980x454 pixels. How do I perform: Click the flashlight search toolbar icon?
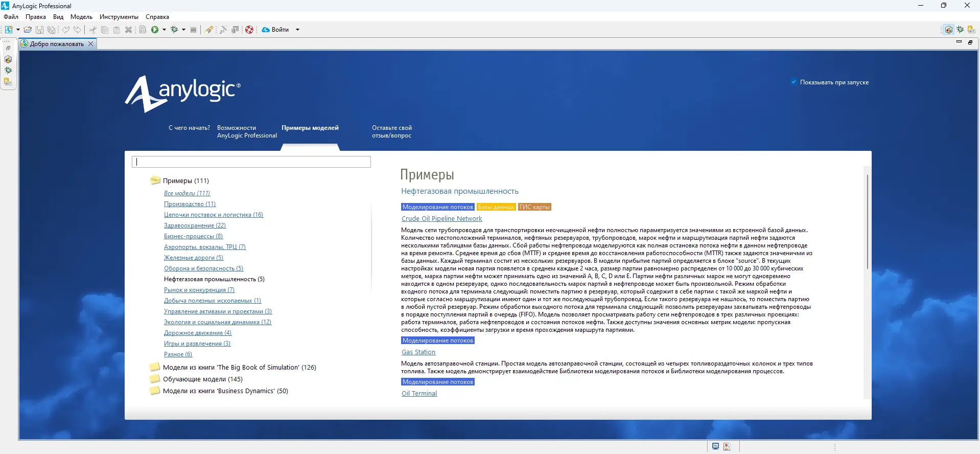pyautogui.click(x=209, y=30)
